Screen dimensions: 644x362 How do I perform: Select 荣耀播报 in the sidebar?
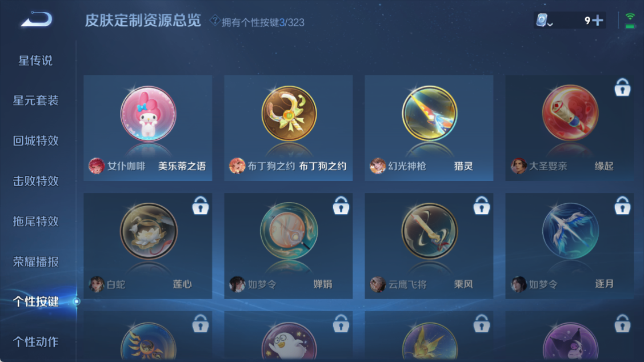[36, 262]
